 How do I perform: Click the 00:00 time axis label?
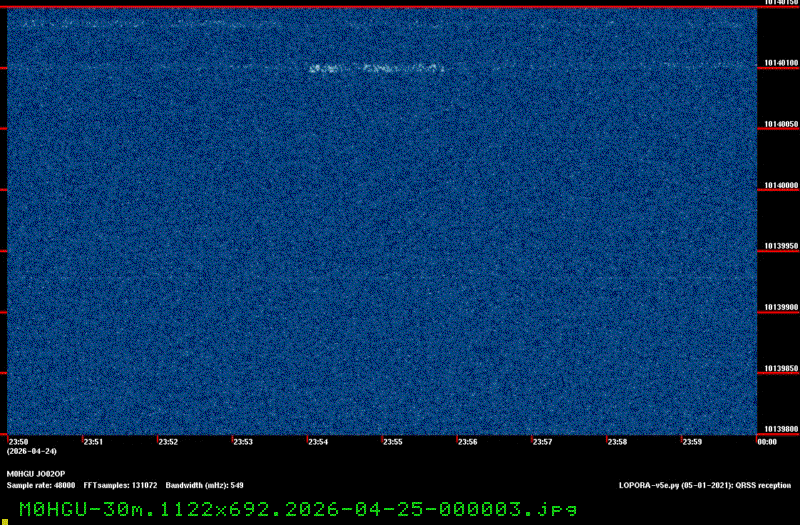[x=767, y=442]
